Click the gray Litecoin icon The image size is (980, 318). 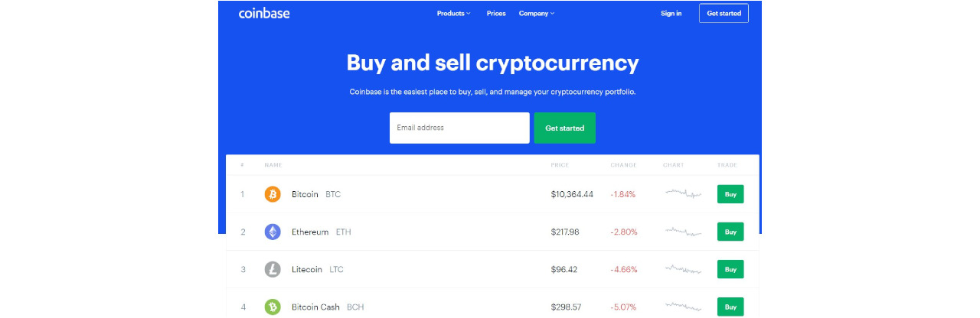tap(273, 269)
